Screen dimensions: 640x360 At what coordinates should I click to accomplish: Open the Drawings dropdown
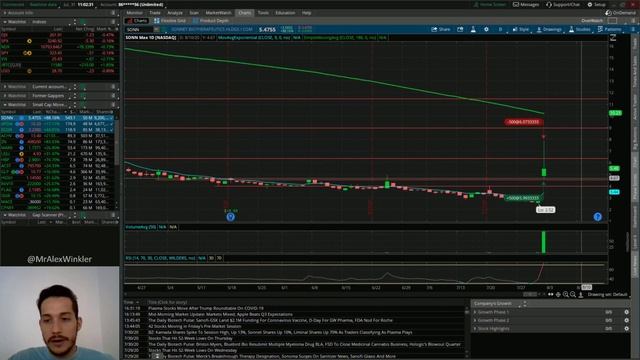(549, 29)
